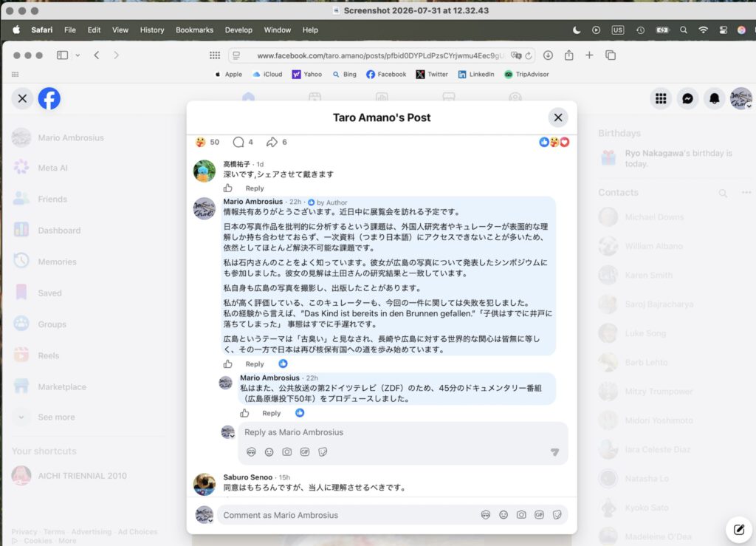Screen dimensions: 756x546
Task: Close the Taro Amano's Post dialog
Action: coord(558,117)
